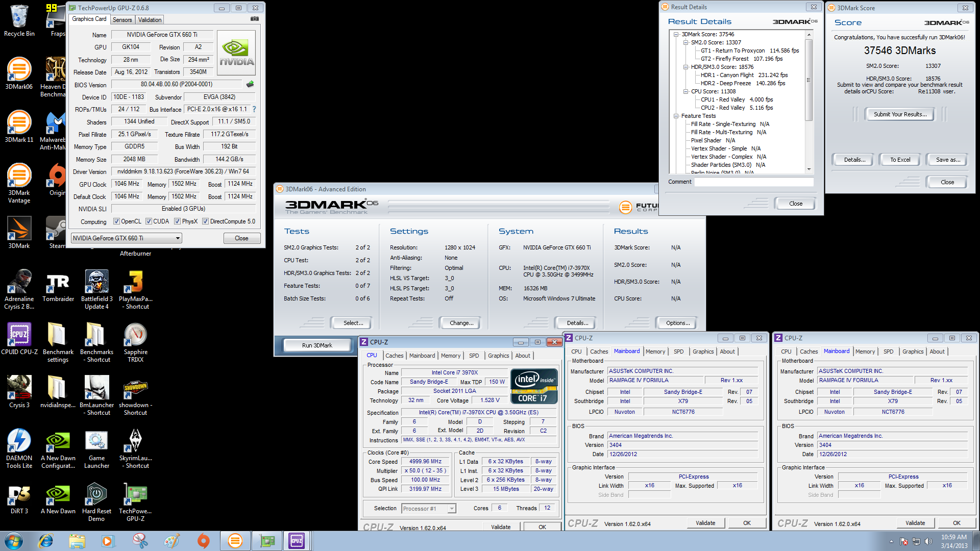Collapse the HDR/SM3.0 Score tree node
The height and width of the screenshot is (551, 980).
pos(686,67)
